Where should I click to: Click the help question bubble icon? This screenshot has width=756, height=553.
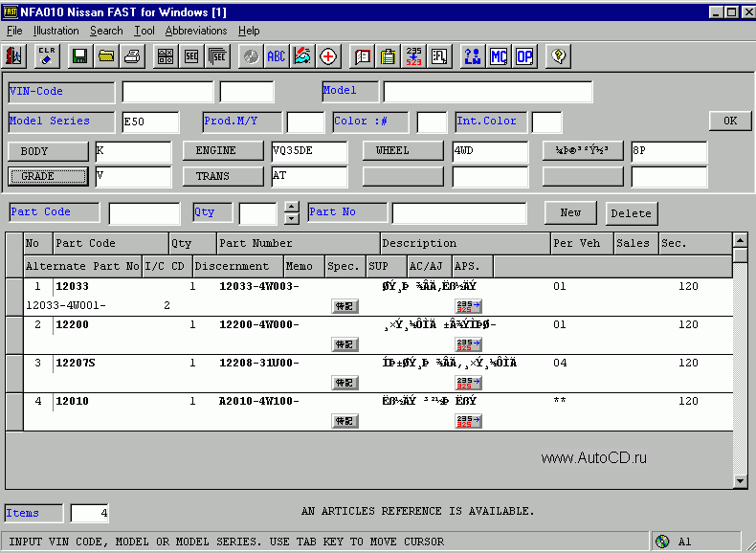558,56
